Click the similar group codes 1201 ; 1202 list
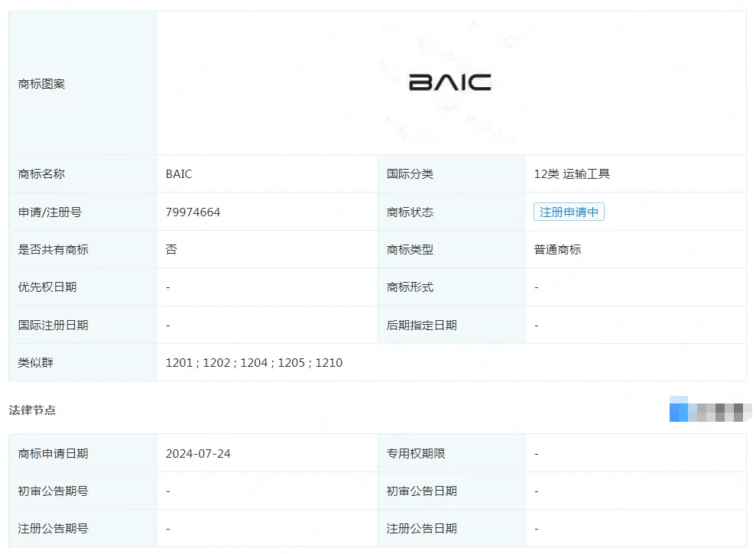 click(254, 363)
